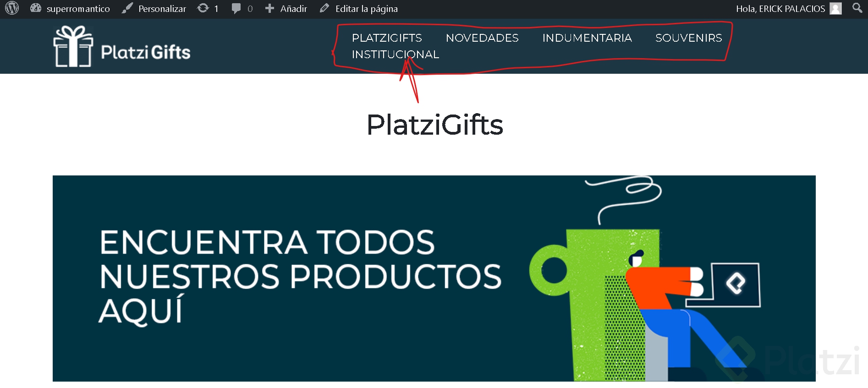
Task: Go to PLATZIGIFTS nav item
Action: click(x=387, y=38)
